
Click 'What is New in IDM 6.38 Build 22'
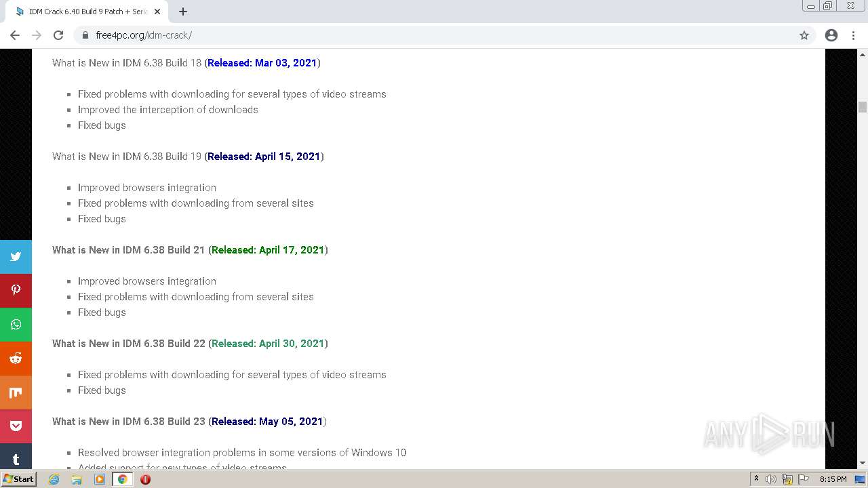pyautogui.click(x=129, y=344)
